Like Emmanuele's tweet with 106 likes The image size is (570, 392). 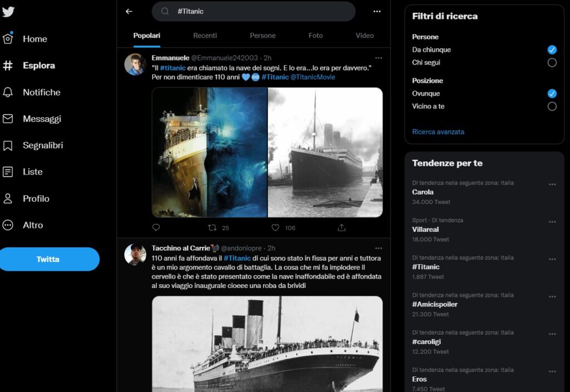[x=283, y=227]
